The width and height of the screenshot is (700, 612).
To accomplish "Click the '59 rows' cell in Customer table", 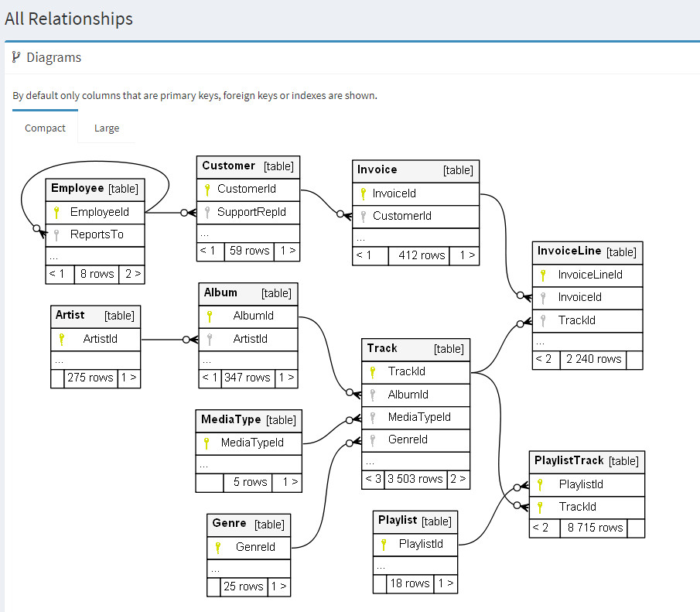I will pos(250,251).
